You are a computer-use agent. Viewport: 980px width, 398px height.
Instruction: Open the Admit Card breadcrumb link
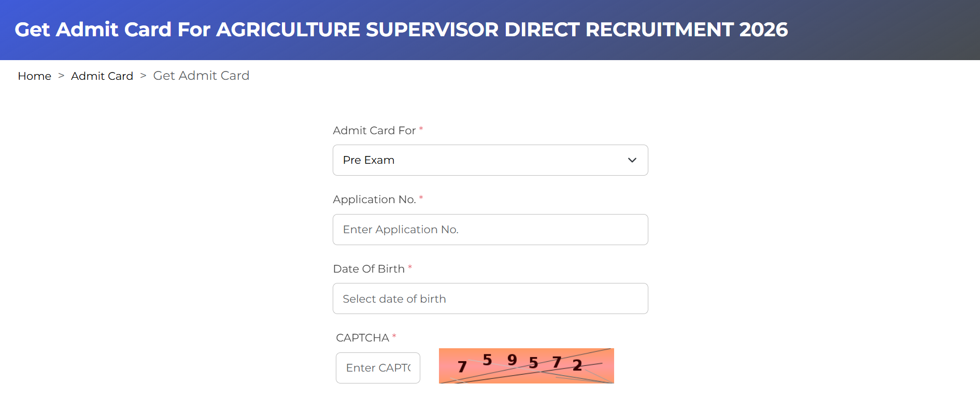coord(102,76)
